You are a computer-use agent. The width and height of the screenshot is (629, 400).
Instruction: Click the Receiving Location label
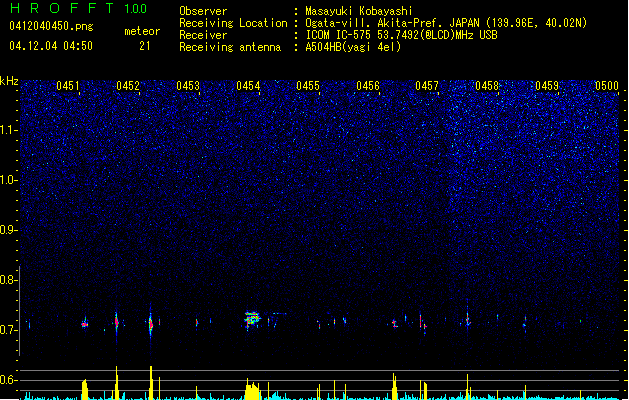(x=233, y=23)
